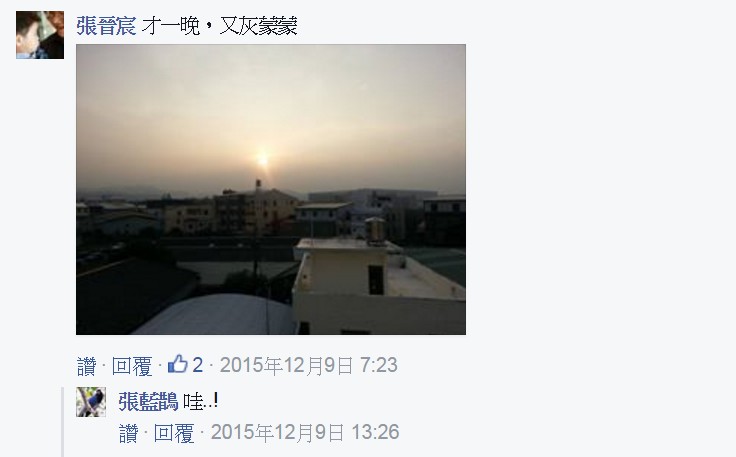This screenshot has width=736, height=457.
Task: Open the hazy sunrise photo
Action: 271,190
